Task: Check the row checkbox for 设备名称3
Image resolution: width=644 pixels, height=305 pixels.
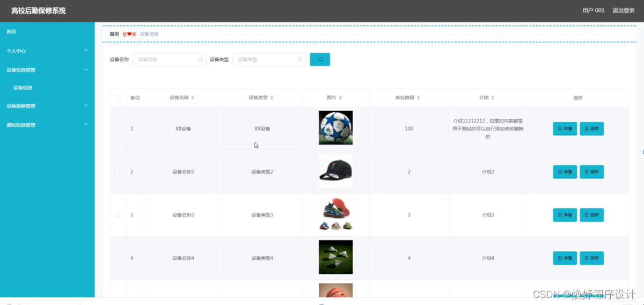Action: click(x=118, y=215)
